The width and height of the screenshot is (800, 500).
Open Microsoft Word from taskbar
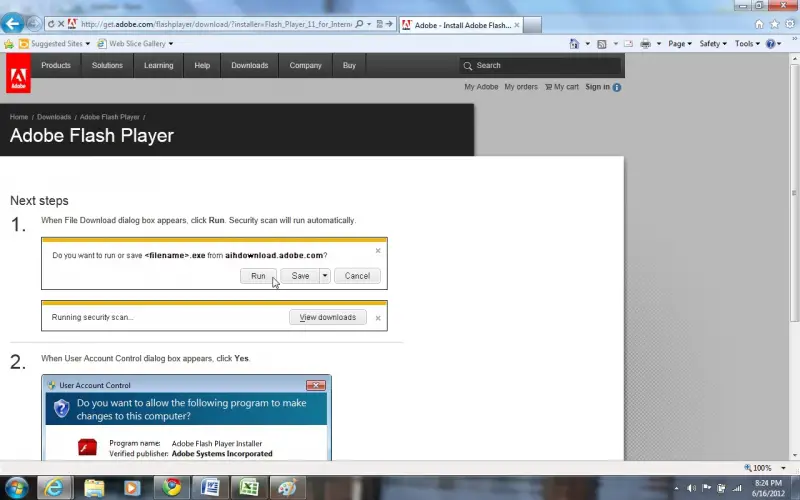tap(210, 487)
